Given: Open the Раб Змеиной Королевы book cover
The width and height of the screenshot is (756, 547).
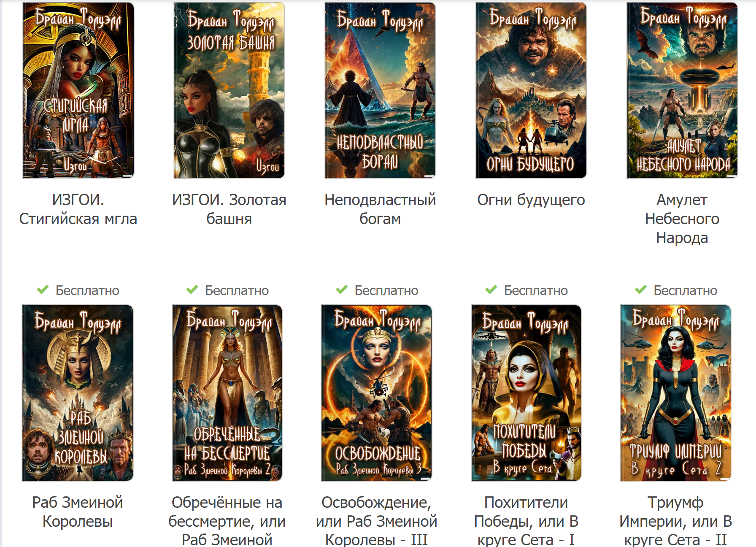Looking at the screenshot, I should pyautogui.click(x=78, y=393).
